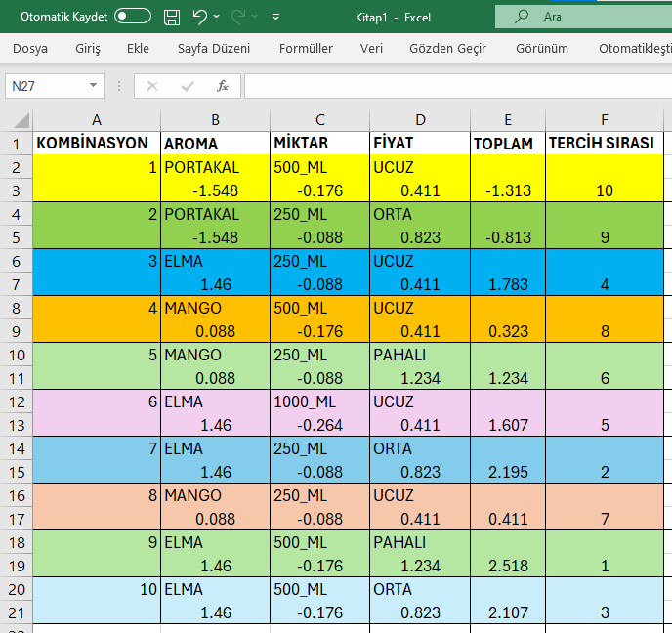Click the Redo arrow icon
This screenshot has height=633, width=672.
pos(239,17)
